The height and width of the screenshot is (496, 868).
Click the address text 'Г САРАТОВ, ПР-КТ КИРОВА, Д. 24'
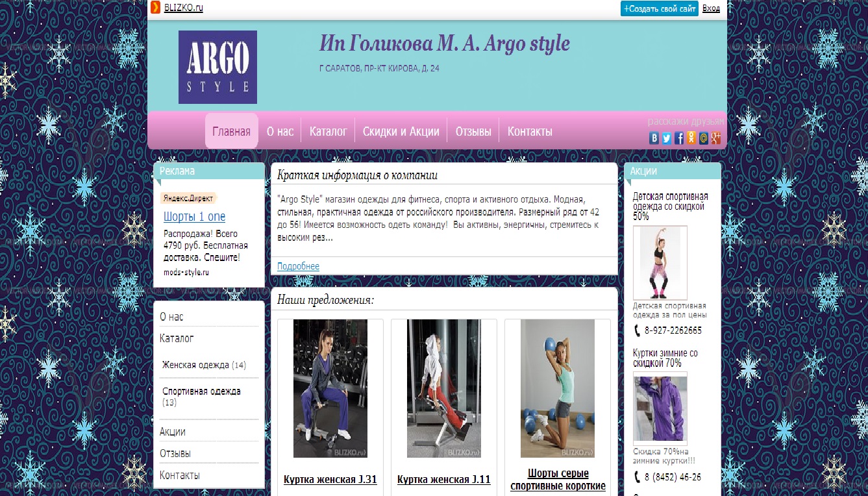[x=379, y=68]
